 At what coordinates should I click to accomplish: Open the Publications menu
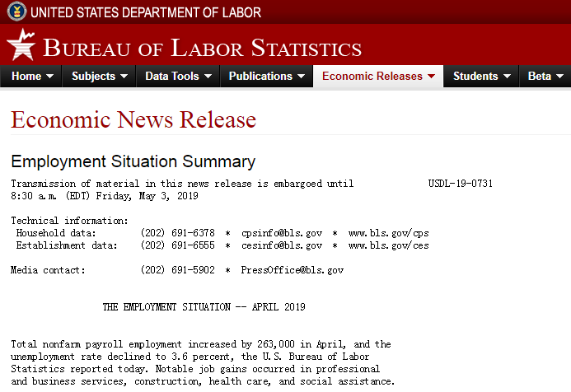[267, 76]
